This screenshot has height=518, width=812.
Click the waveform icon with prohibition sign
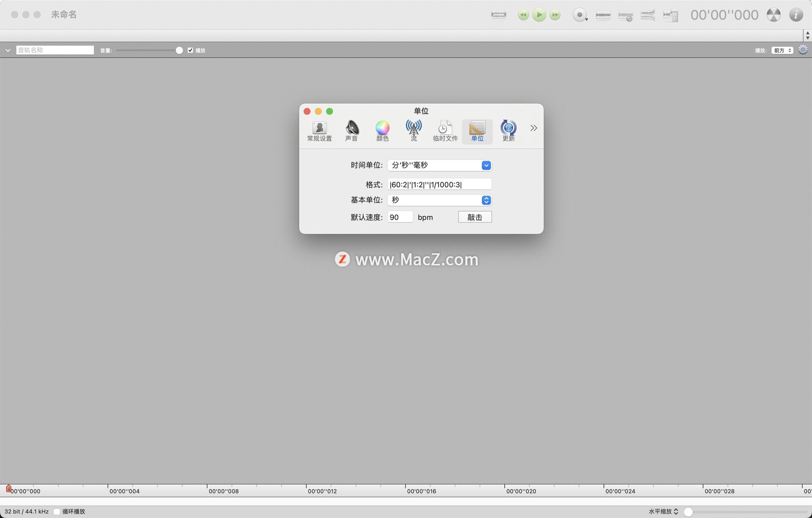click(625, 16)
